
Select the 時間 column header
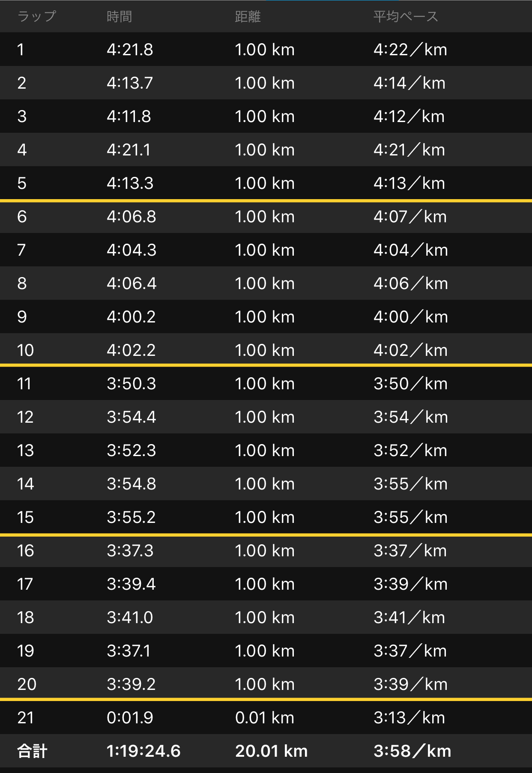click(119, 16)
